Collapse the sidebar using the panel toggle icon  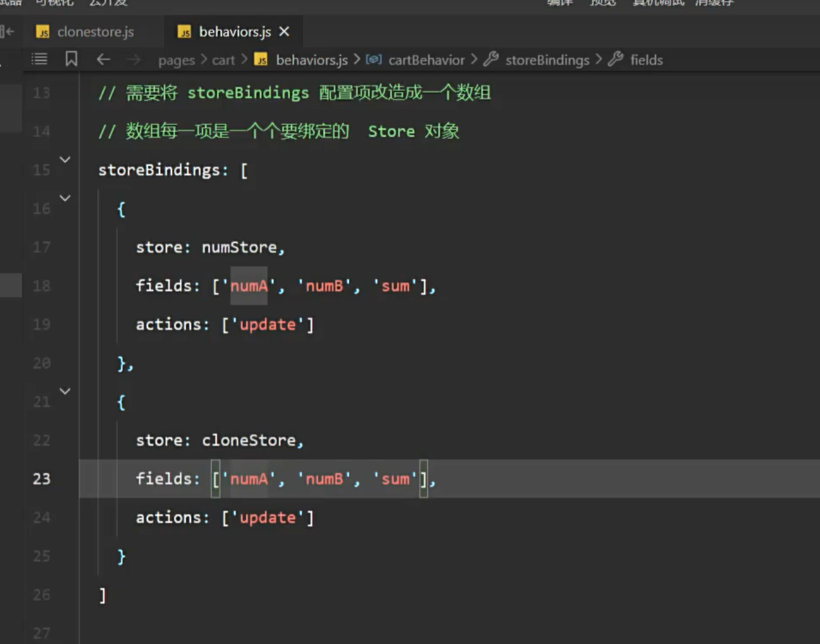pos(8,31)
